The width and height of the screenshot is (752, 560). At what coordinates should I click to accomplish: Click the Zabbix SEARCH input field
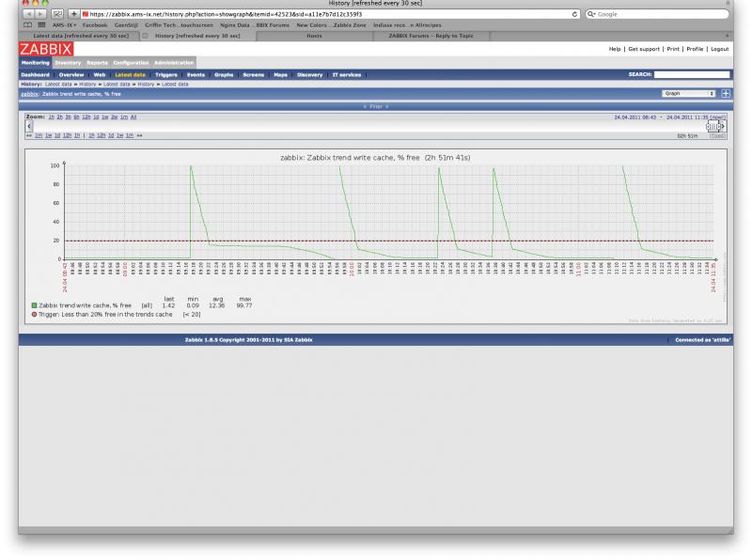click(691, 73)
